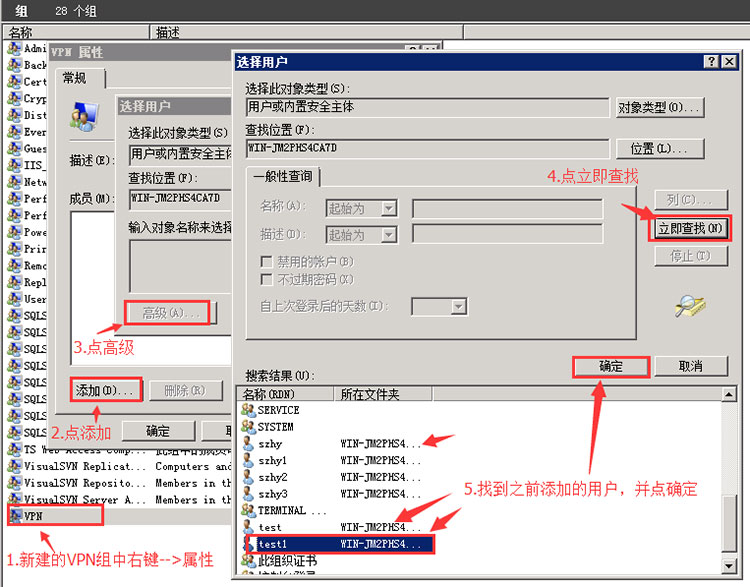Click the 名称 query text field
Image resolution: width=750 pixels, height=587 pixels.
point(507,208)
